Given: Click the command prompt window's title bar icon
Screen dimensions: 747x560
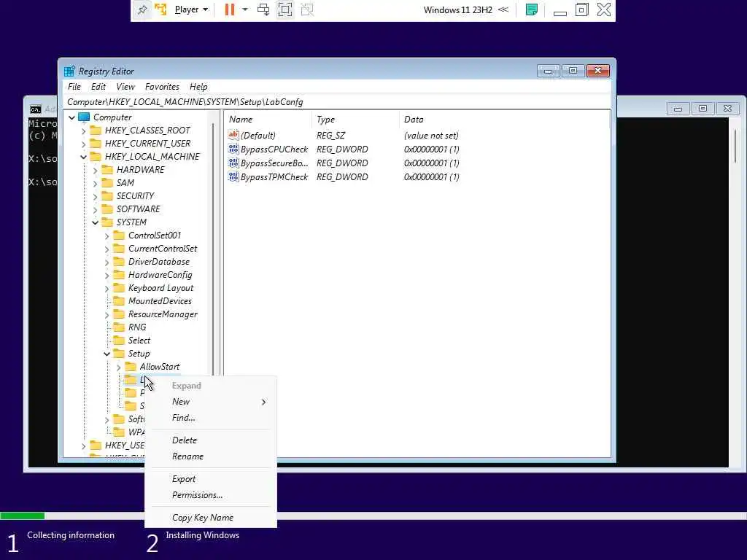Looking at the screenshot, I should (x=35, y=109).
